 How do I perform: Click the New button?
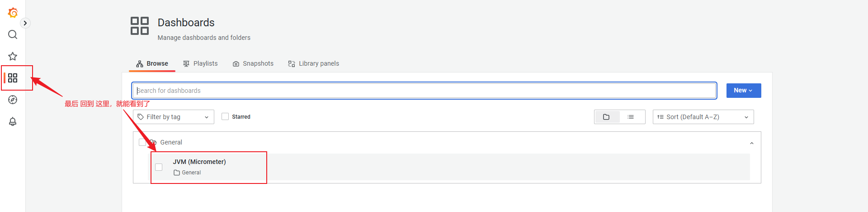tap(744, 91)
